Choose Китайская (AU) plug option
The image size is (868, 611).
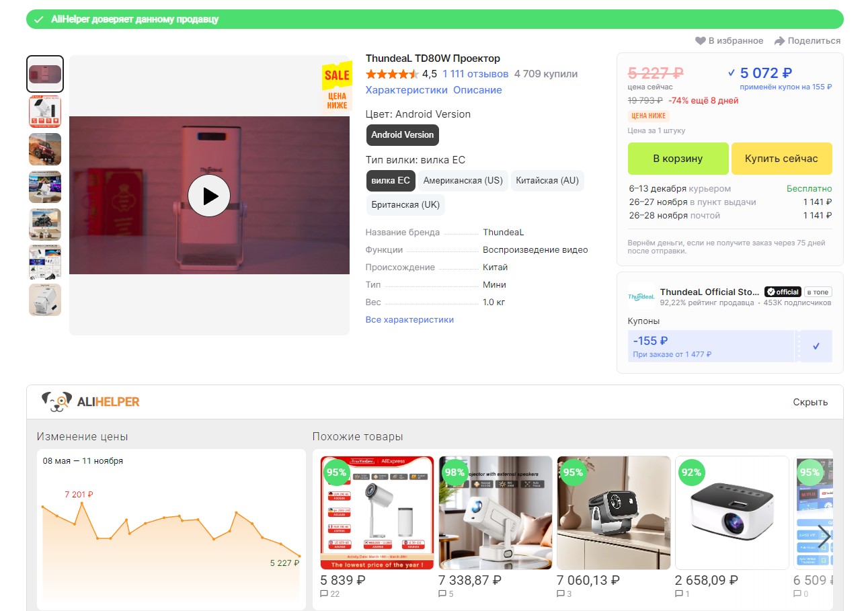[547, 181]
